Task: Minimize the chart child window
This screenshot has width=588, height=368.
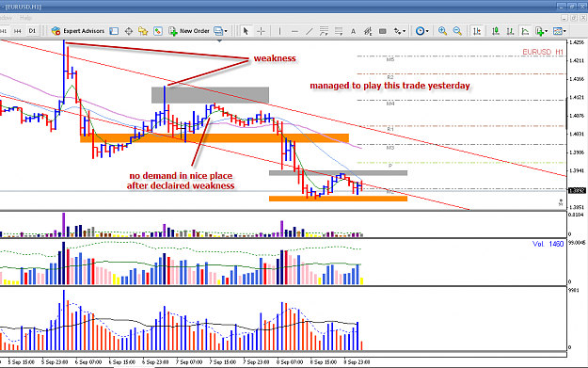Action: [x=564, y=18]
